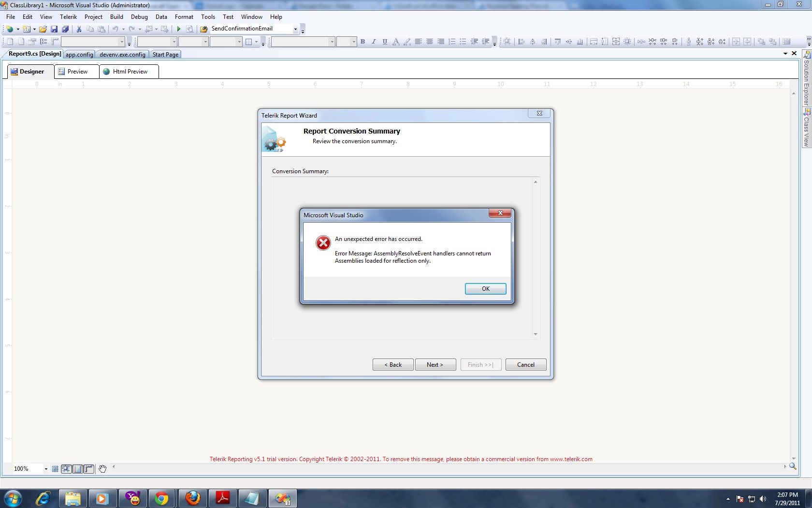This screenshot has height=508, width=812.
Task: Open the Tools menu
Action: pos(208,17)
